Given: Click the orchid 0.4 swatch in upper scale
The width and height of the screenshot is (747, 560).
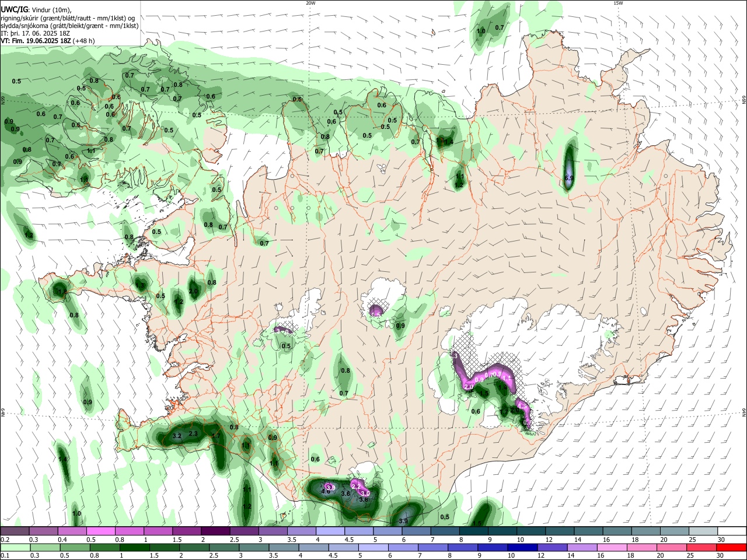Looking at the screenshot, I should [x=72, y=531].
